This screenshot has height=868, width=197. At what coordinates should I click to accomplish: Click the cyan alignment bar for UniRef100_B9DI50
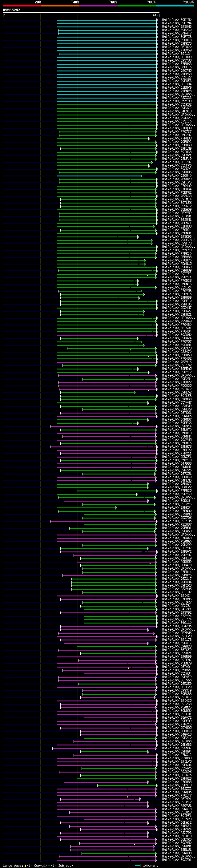pos(107,20)
